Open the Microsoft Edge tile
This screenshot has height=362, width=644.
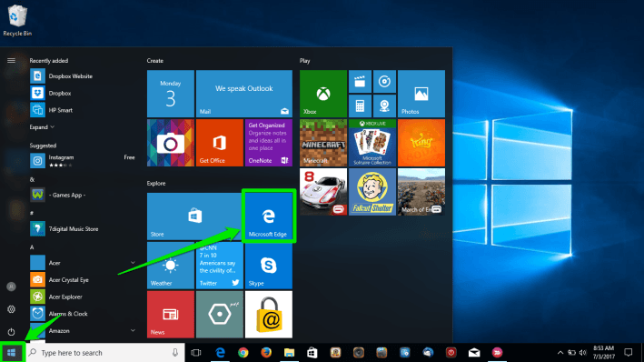(269, 216)
